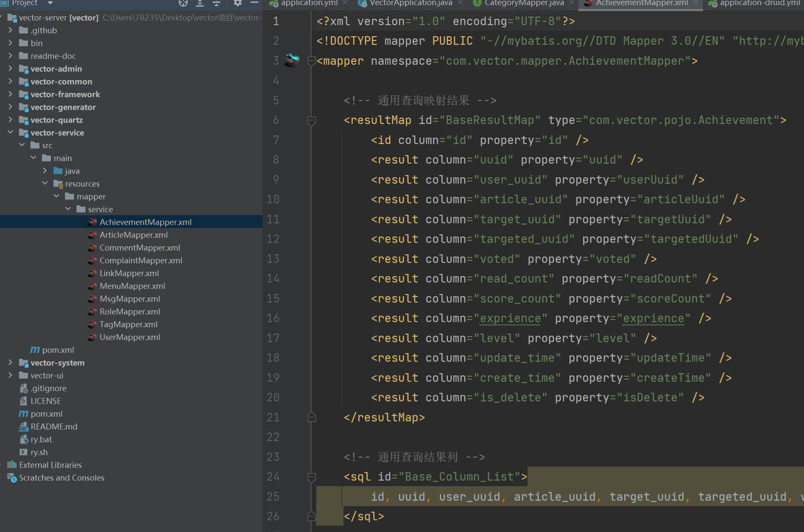Click the expand all icon in Project panel
Screen dimensions: 804x532
point(200,3)
